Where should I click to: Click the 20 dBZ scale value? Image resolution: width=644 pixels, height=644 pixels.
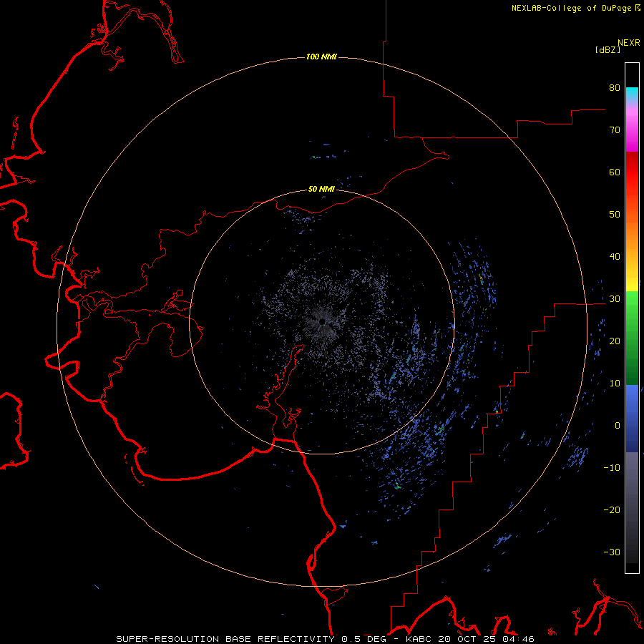pyautogui.click(x=615, y=341)
